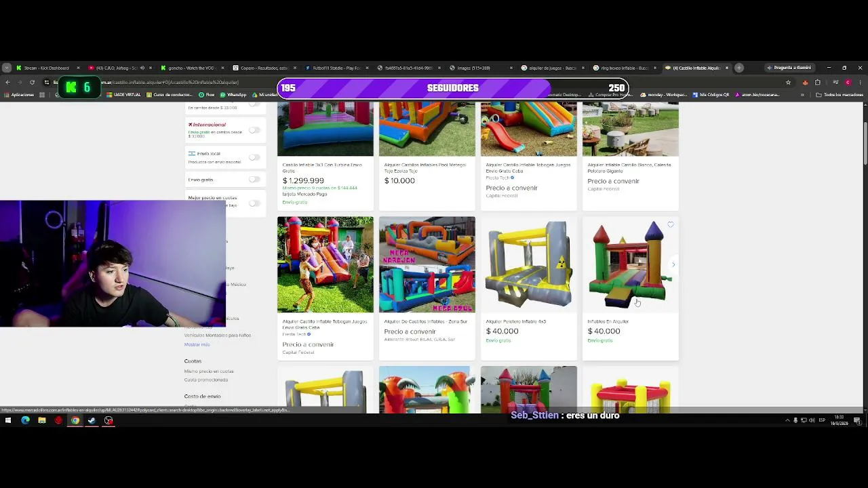This screenshot has width=868, height=488.
Task: Open the Flow bookmark
Action: pos(207,95)
